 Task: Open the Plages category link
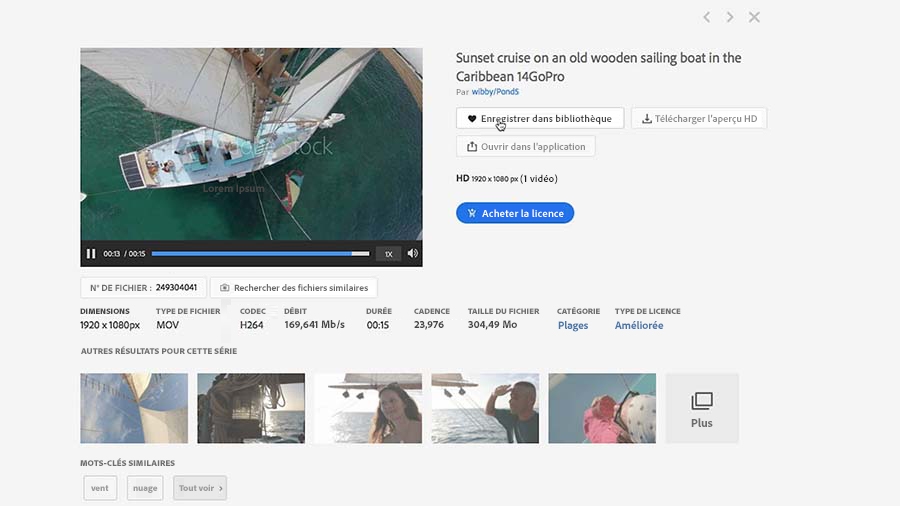(573, 326)
